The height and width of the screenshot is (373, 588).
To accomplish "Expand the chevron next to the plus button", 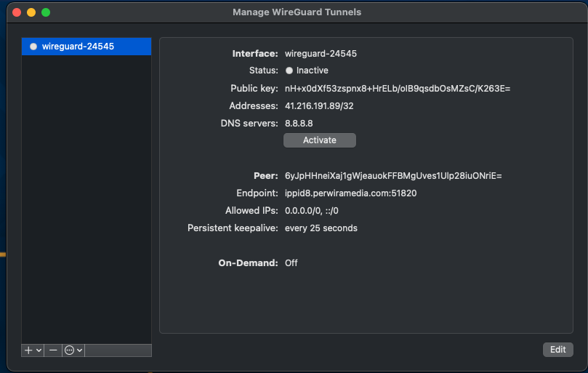I will 39,350.
